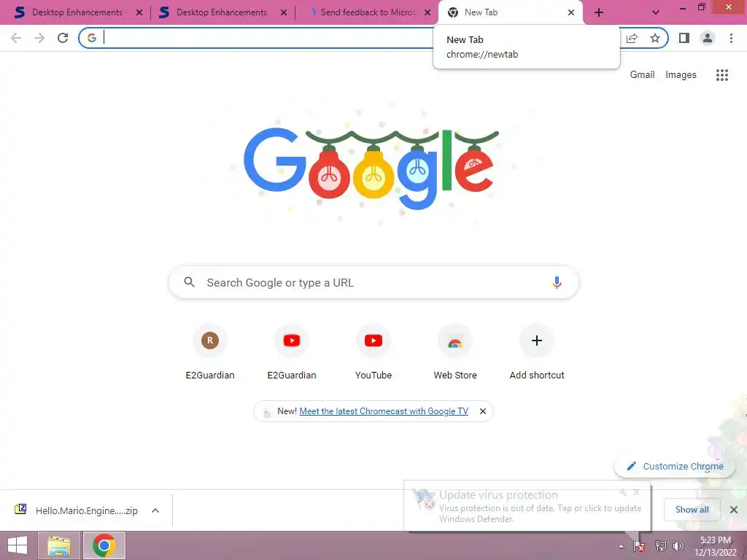Click Chrome icon on the taskbar
This screenshot has width=747, height=560.
(x=104, y=545)
